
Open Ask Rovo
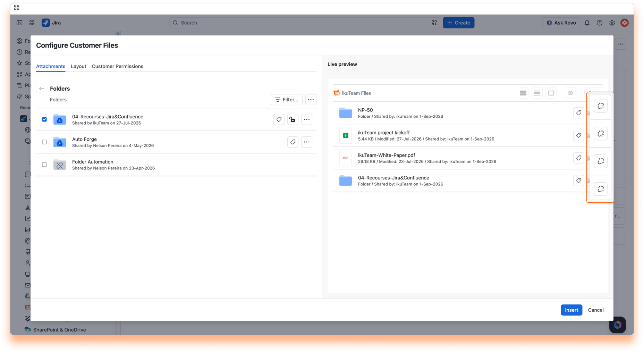point(561,23)
